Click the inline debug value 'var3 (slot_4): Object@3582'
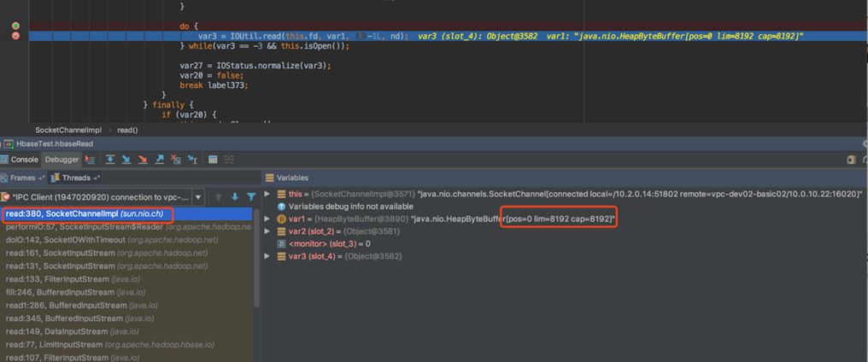 [x=478, y=36]
